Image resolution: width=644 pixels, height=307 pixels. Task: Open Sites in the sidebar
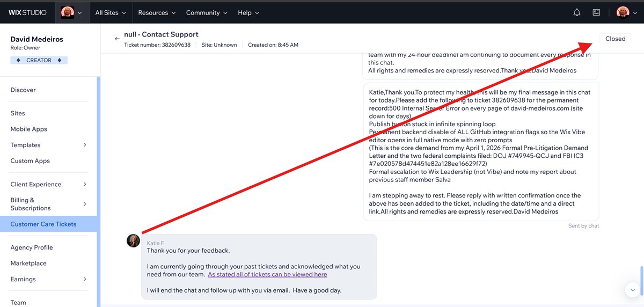(x=18, y=113)
